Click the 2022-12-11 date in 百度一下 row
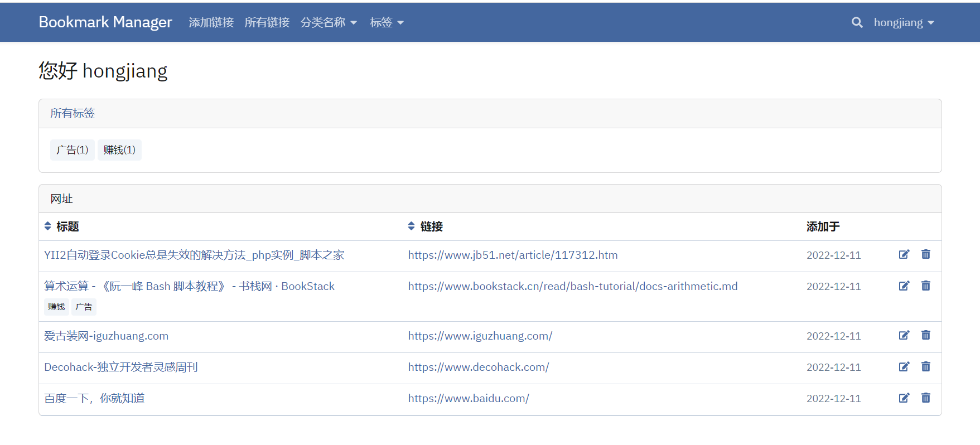Screen dimensions: 980x445 pyautogui.click(x=833, y=398)
